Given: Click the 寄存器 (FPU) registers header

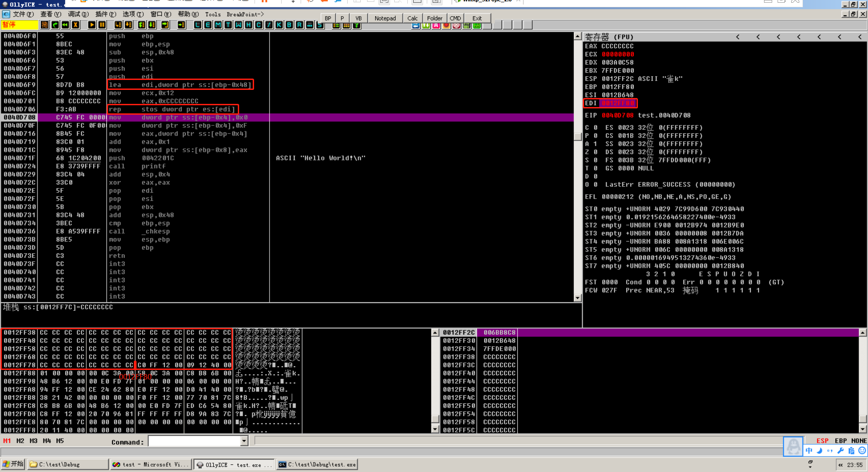Looking at the screenshot, I should (x=609, y=37).
